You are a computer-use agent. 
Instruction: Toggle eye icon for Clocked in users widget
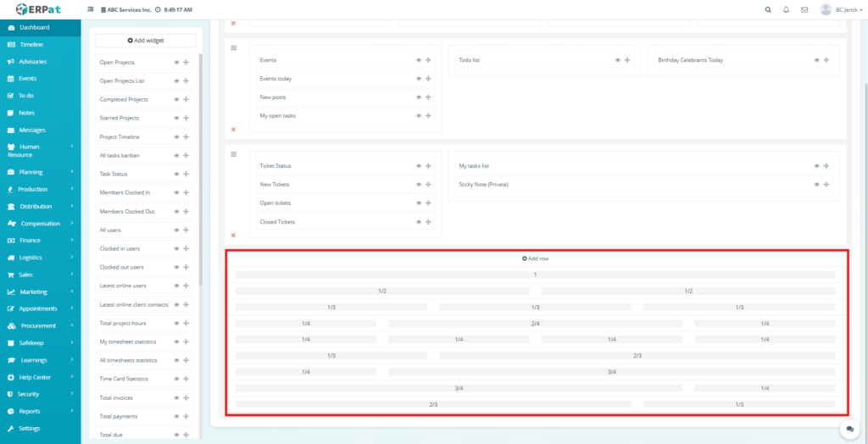176,248
